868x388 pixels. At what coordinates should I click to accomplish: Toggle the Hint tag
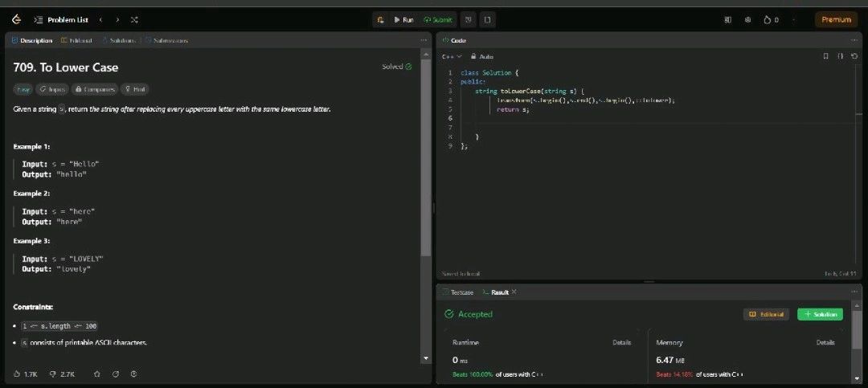click(135, 90)
